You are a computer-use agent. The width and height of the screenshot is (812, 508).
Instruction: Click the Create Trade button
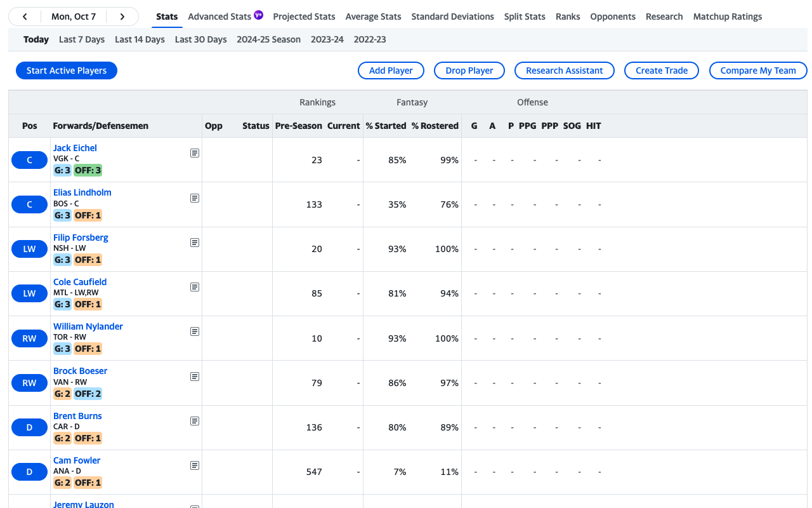[x=662, y=70]
